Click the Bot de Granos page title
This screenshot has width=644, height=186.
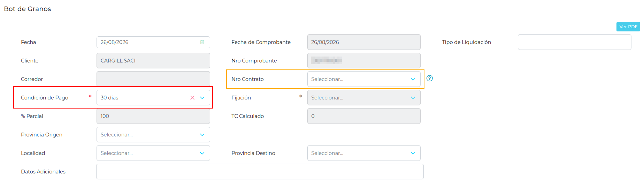click(28, 9)
